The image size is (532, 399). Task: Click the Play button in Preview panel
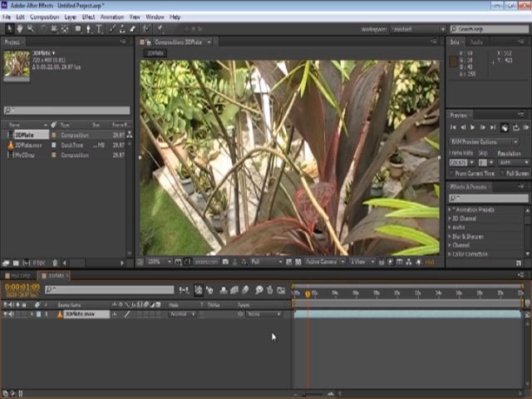(472, 127)
